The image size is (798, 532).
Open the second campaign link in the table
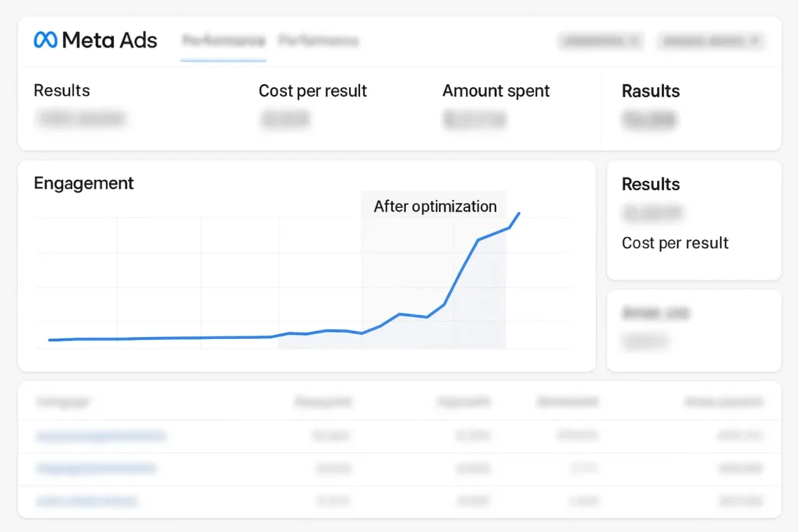(97, 469)
